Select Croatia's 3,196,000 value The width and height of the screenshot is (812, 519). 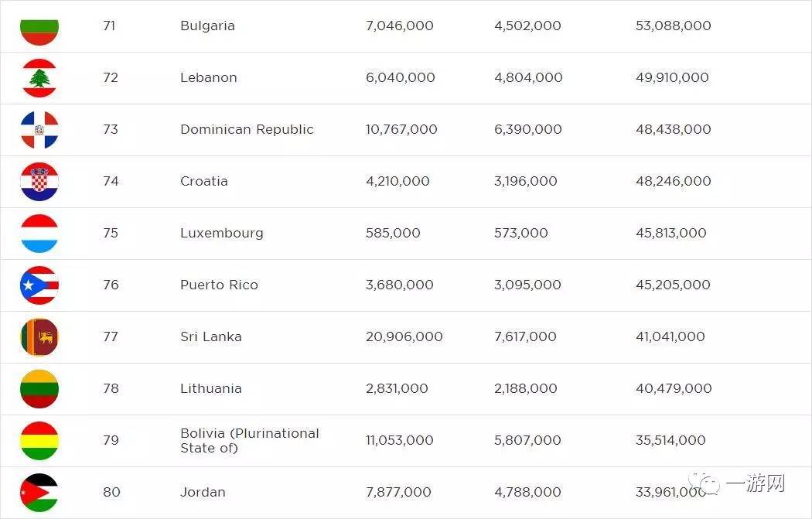525,182
